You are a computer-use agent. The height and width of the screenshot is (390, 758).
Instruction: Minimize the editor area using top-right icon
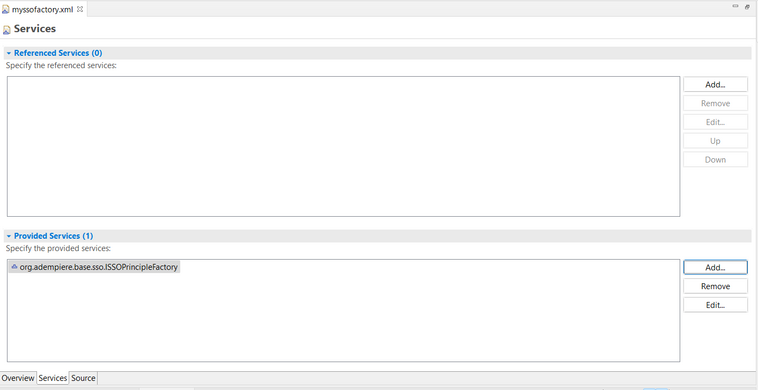pyautogui.click(x=736, y=6)
